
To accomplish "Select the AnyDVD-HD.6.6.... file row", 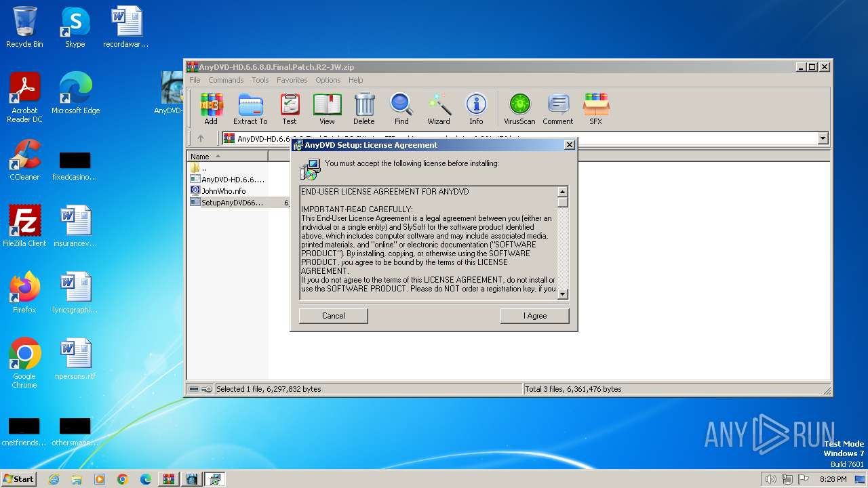I will (x=229, y=180).
